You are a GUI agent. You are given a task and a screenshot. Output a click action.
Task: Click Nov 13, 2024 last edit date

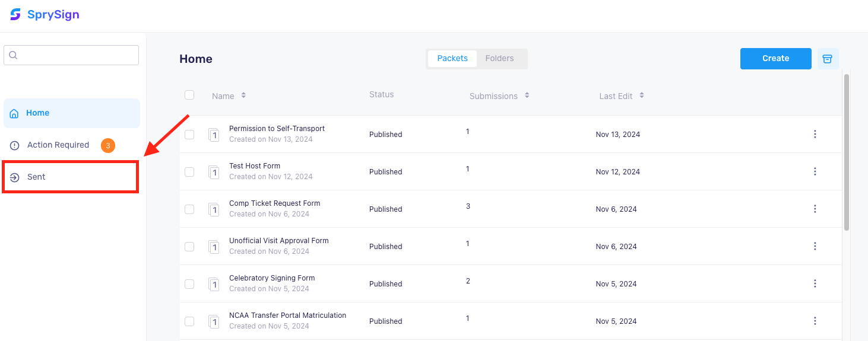pyautogui.click(x=618, y=135)
